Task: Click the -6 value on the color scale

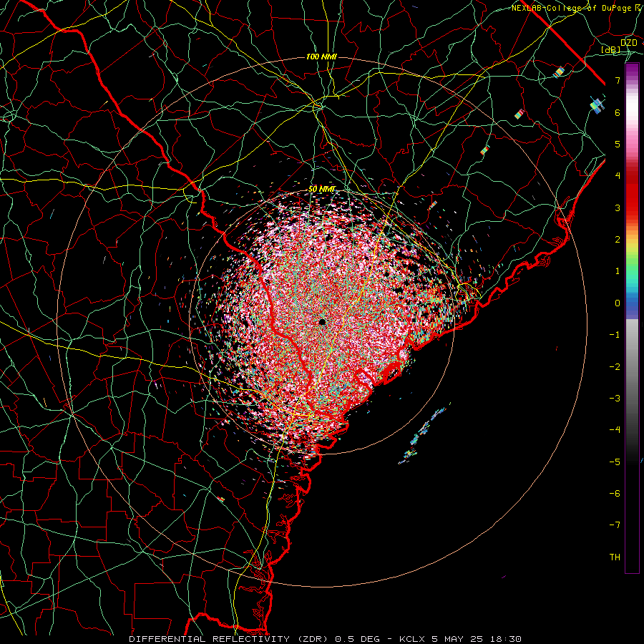Action: click(615, 494)
